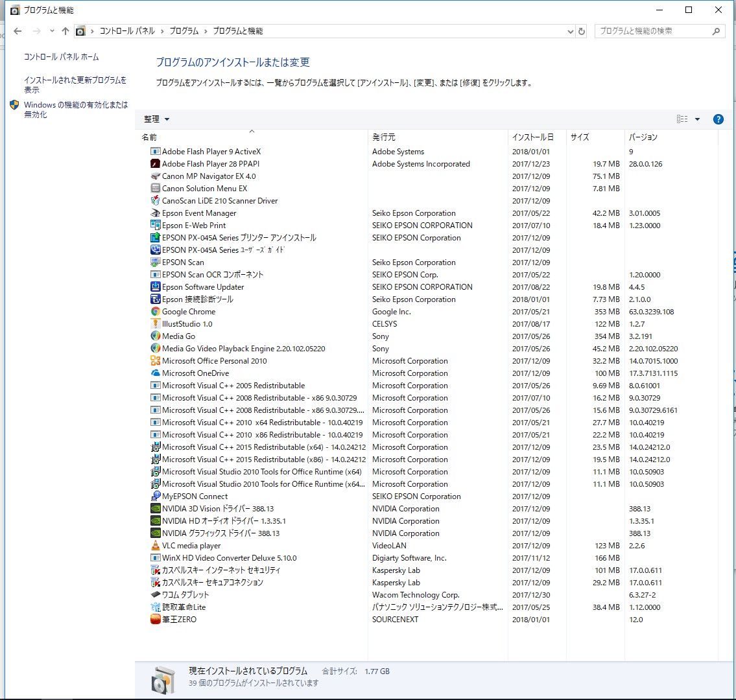Expand the view options dropdown arrow
Image resolution: width=736 pixels, height=700 pixels.
coord(698,119)
